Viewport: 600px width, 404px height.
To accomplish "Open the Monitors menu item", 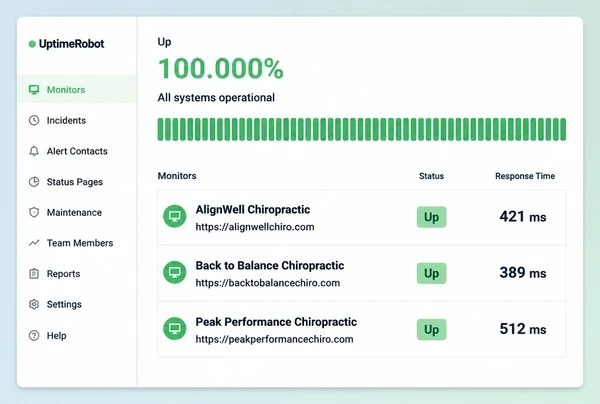I will pos(77,90).
